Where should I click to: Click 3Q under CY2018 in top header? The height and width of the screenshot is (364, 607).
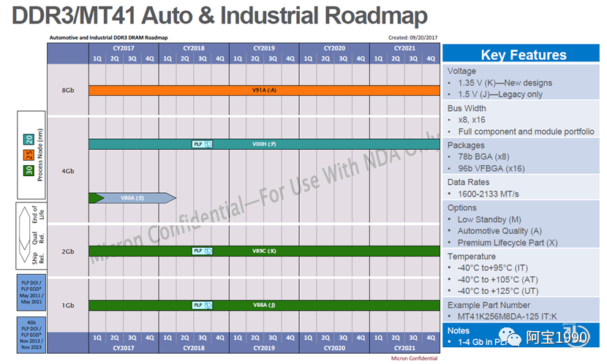[x=203, y=58]
